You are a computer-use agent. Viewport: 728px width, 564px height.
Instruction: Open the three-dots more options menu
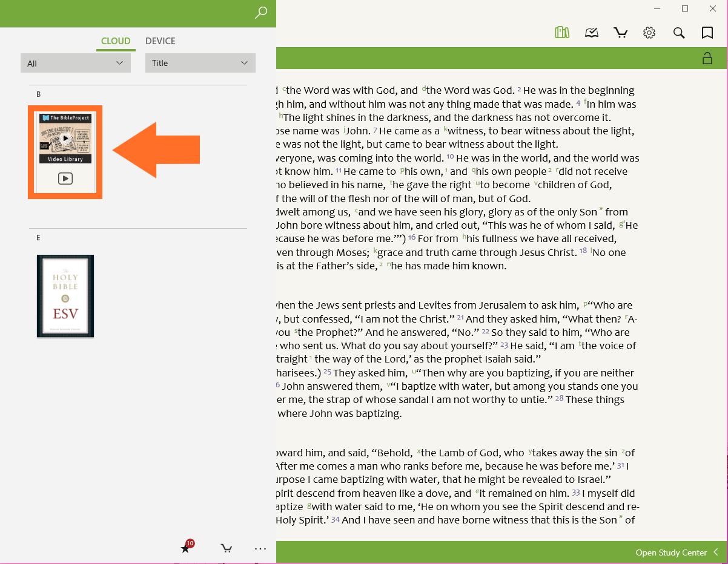pos(260,548)
